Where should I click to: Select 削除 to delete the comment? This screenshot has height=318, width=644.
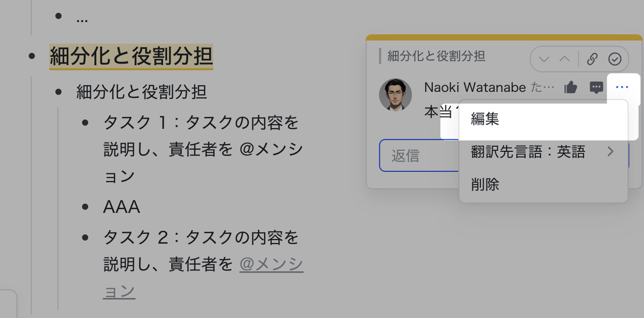pos(485,184)
